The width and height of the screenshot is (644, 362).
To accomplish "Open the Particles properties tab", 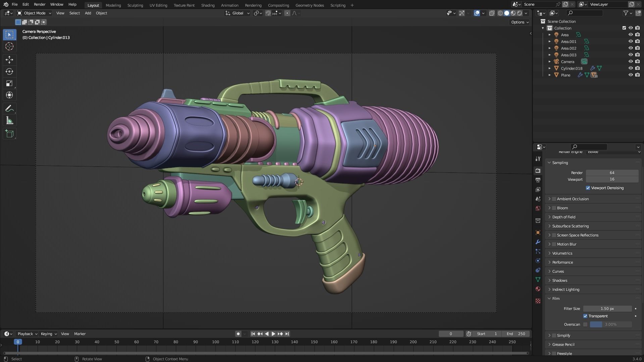I will [538, 251].
